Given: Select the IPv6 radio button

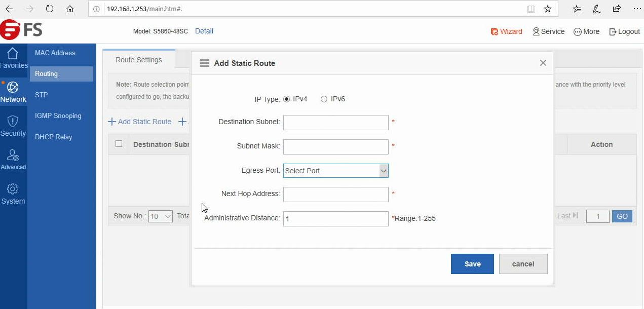Looking at the screenshot, I should coord(324,99).
